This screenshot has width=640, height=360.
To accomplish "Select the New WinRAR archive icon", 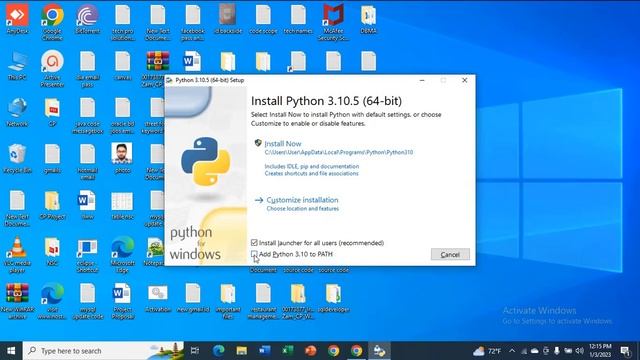I will click(x=17, y=301).
